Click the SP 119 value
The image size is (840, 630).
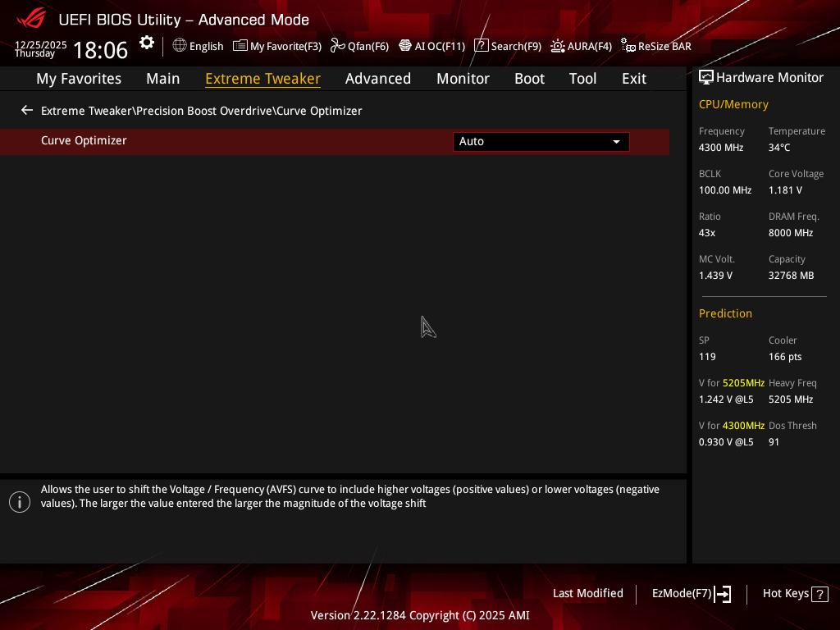pos(706,357)
